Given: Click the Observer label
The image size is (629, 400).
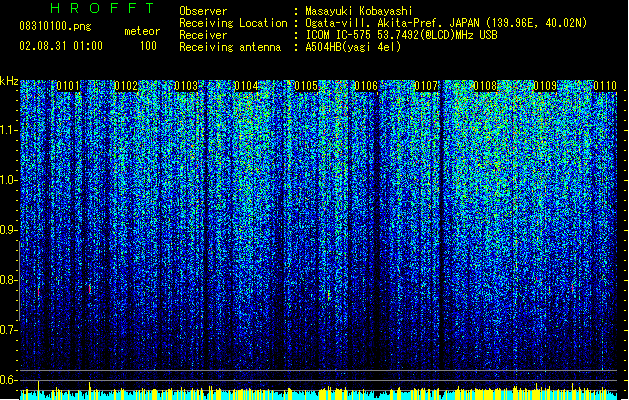Looking at the screenshot, I should [x=203, y=11].
